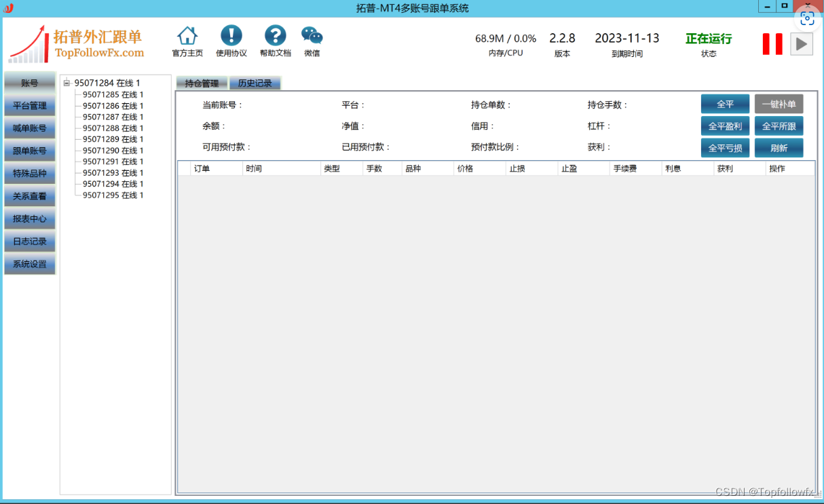This screenshot has height=504, width=824.
Task: Click the screenshot capture overlay icon
Action: click(807, 18)
